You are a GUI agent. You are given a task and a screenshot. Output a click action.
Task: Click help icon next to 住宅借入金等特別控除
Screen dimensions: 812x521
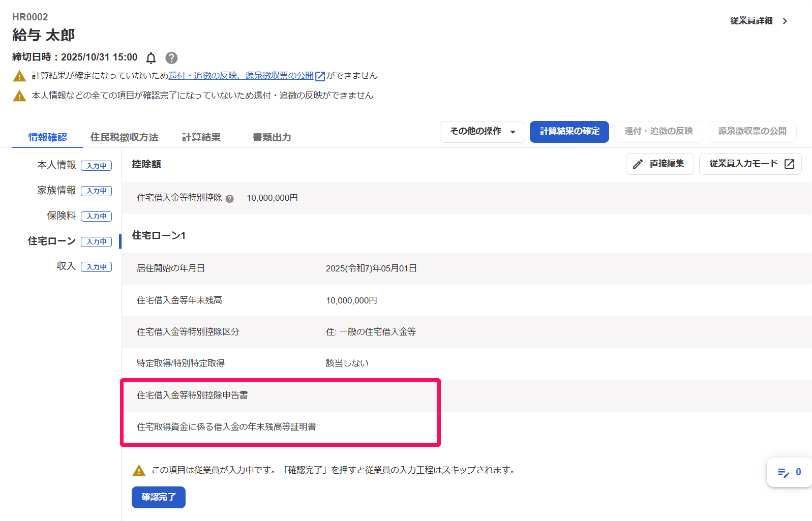click(x=230, y=199)
